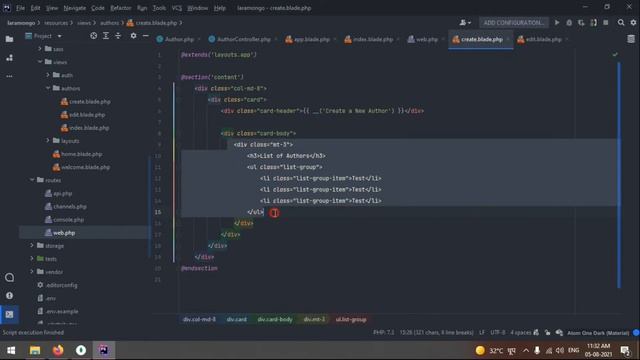Open Firefox from taskbar
The width and height of the screenshot is (640, 360).
[58, 350]
